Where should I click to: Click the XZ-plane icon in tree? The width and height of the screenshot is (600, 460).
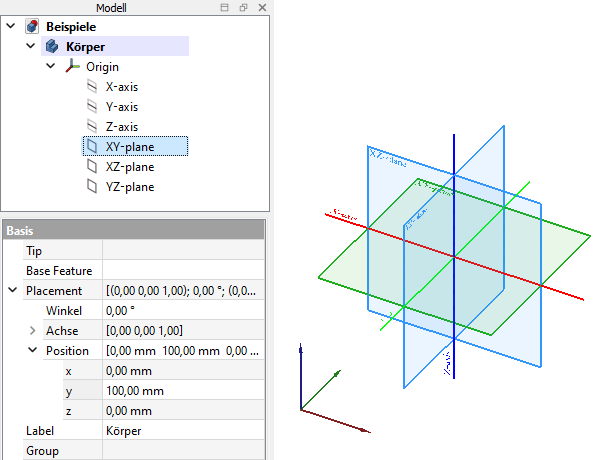[x=93, y=166]
